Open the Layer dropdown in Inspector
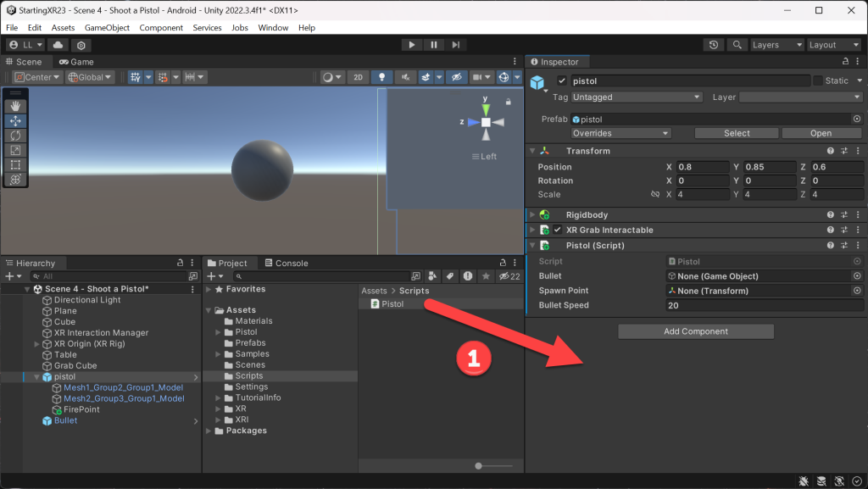Image resolution: width=868 pixels, height=489 pixels. pos(800,97)
